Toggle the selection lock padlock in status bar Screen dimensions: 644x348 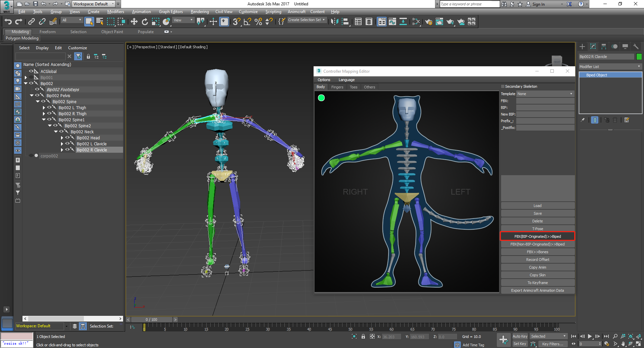(x=363, y=336)
